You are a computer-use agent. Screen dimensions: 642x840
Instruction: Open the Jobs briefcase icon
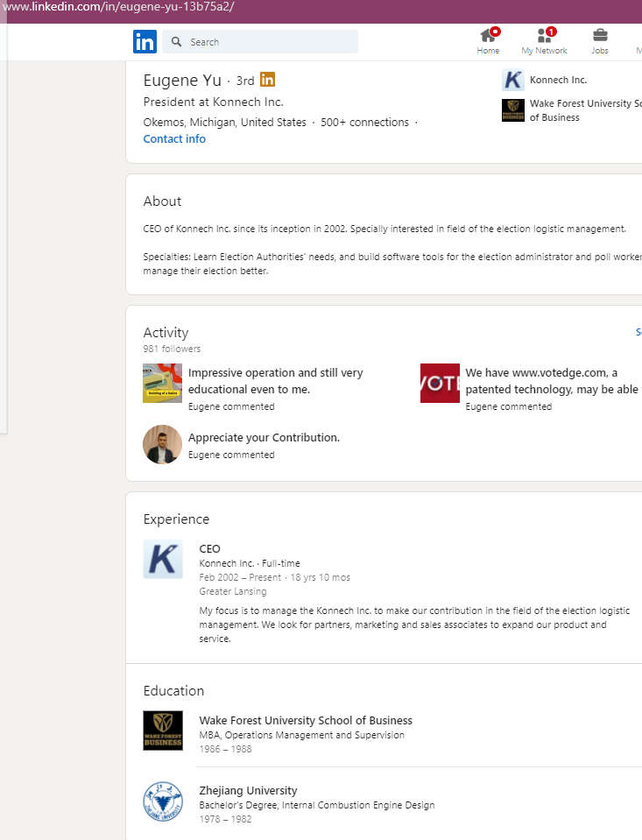pyautogui.click(x=600, y=35)
